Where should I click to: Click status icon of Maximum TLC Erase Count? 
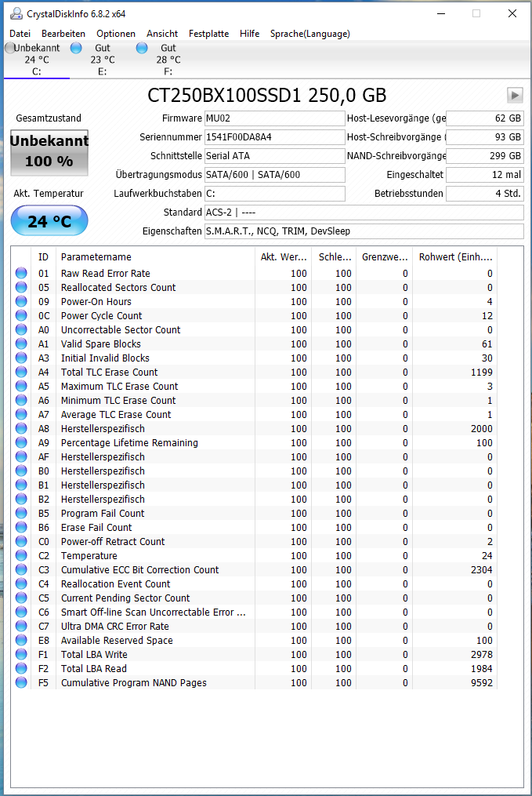(21, 387)
